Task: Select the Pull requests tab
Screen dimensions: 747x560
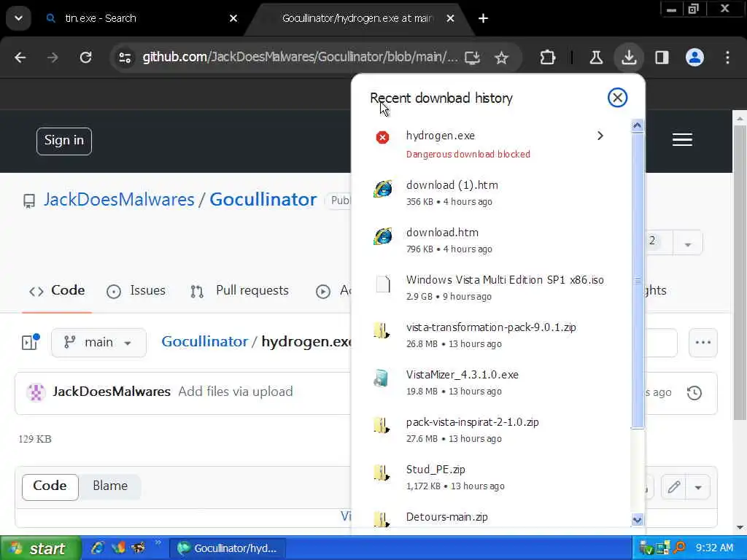Action: 239,290
